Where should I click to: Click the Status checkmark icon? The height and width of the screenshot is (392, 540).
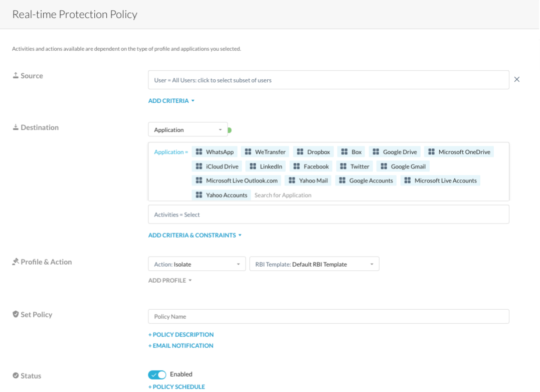(16, 375)
